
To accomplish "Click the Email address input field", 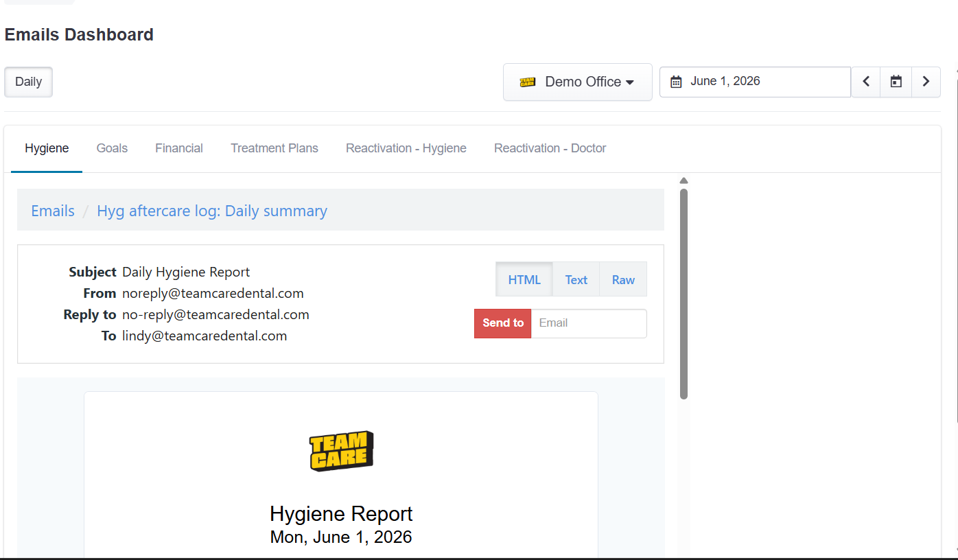I will click(x=589, y=323).
